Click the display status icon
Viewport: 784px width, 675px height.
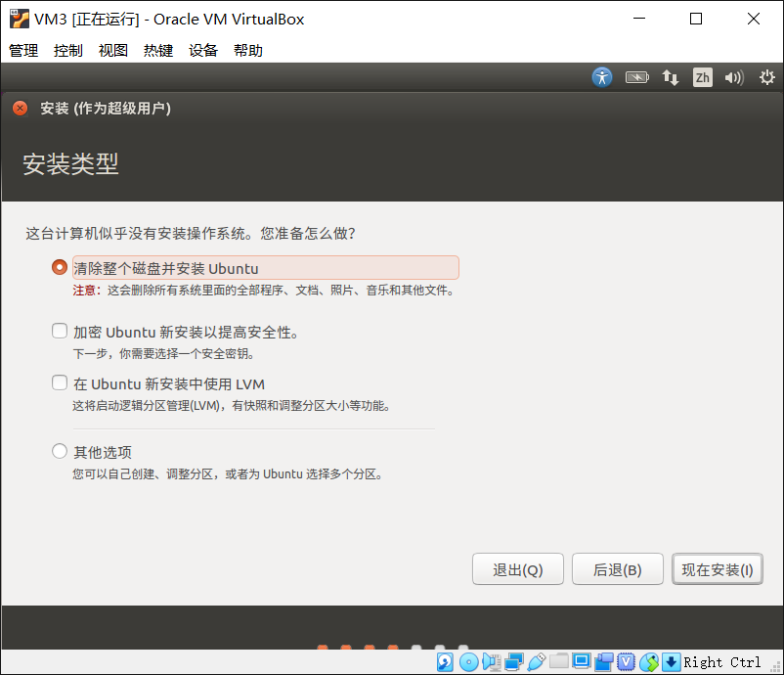pyautogui.click(x=581, y=662)
